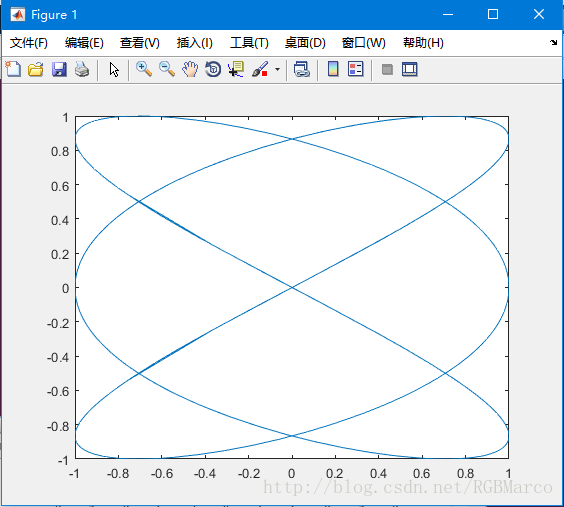The image size is (564, 507).
Task: Open the 窗口(W) menu
Action: 363,43
